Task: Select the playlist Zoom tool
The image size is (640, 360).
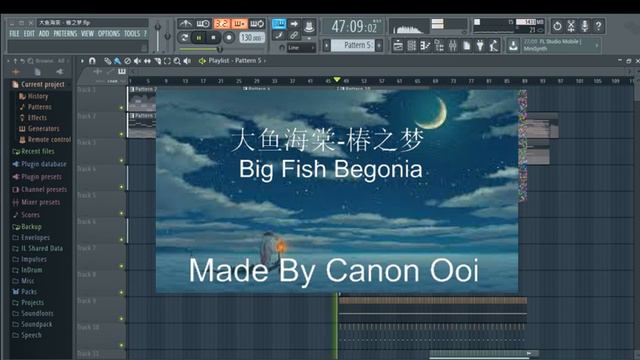Action: click(x=177, y=61)
